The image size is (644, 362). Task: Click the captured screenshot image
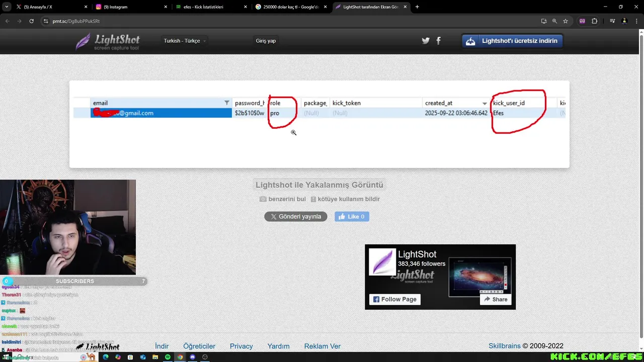click(319, 124)
